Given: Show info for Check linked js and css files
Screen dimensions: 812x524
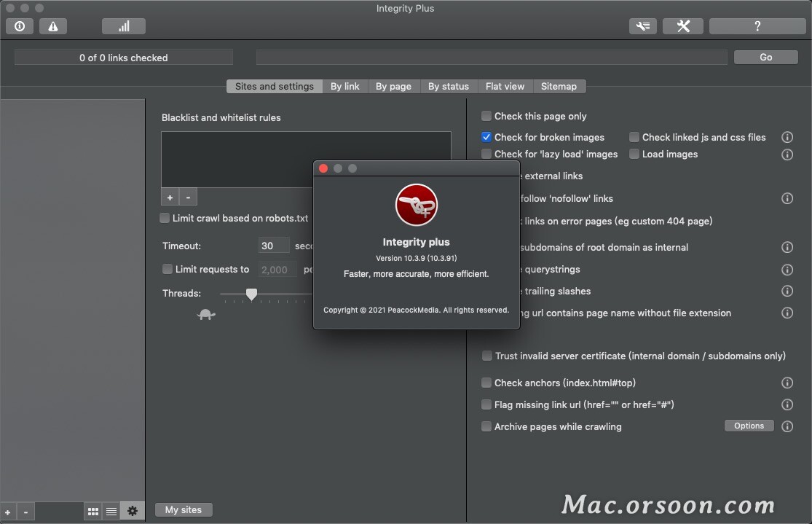Looking at the screenshot, I should pyautogui.click(x=787, y=137).
